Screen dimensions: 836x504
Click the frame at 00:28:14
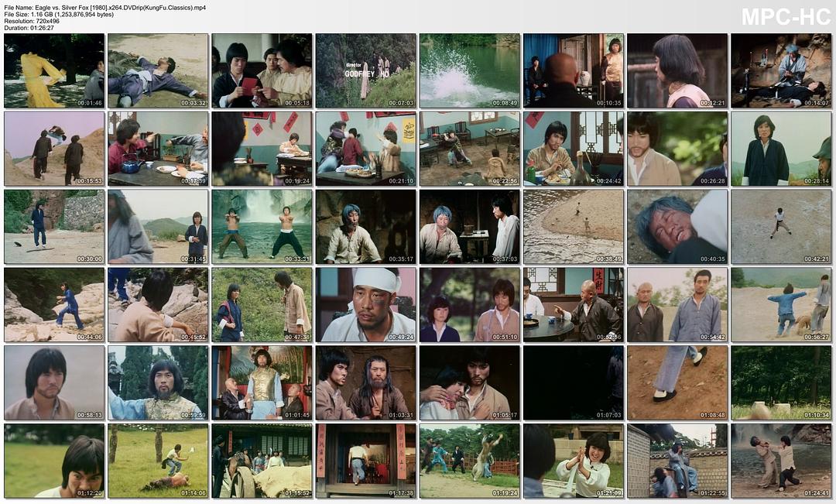[781, 149]
